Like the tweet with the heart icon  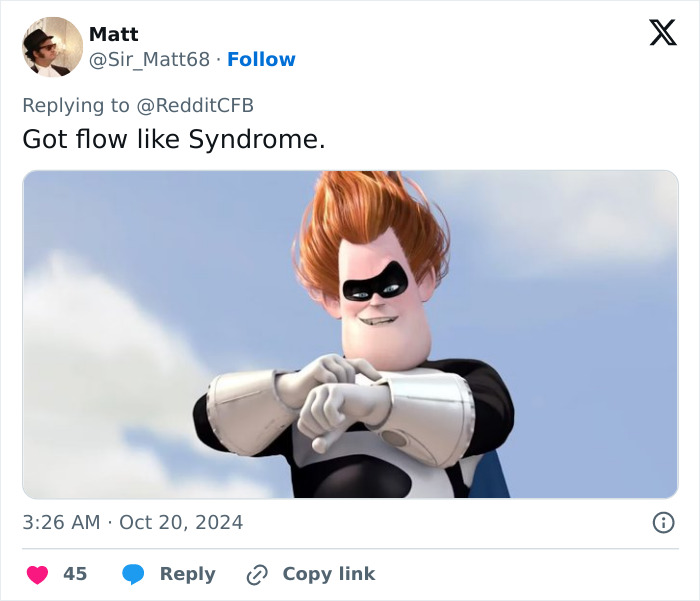(x=37, y=574)
